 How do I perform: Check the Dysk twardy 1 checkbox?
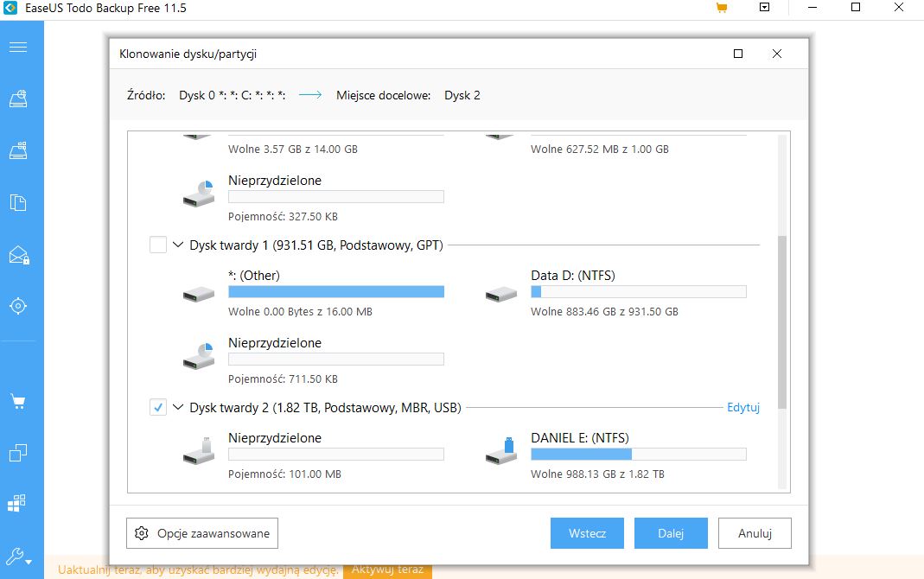tap(158, 245)
